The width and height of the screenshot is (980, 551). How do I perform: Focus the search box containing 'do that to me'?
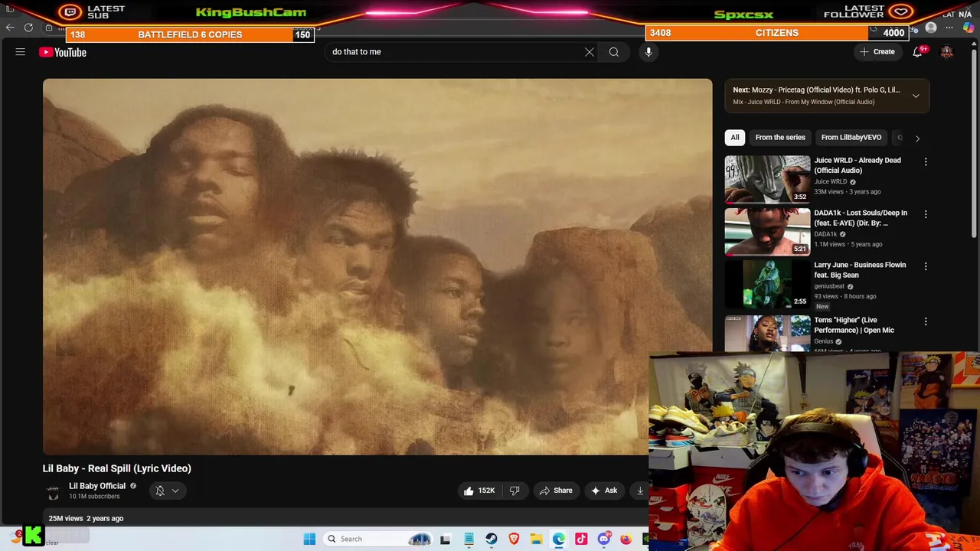tap(455, 52)
